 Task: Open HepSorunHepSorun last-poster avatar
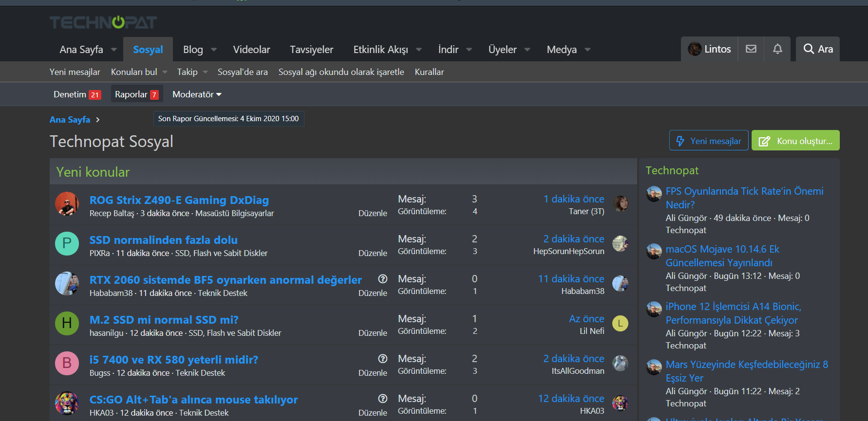[620, 244]
